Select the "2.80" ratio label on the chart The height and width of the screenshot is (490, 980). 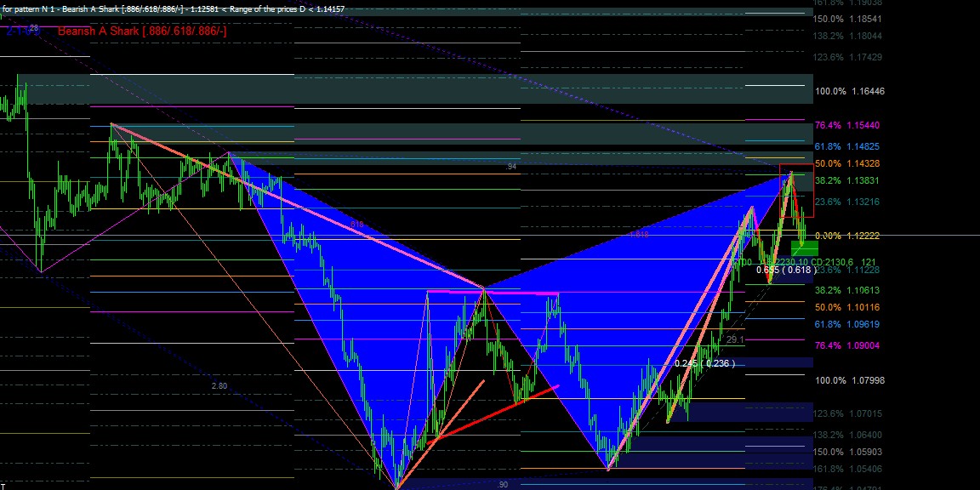pos(219,386)
